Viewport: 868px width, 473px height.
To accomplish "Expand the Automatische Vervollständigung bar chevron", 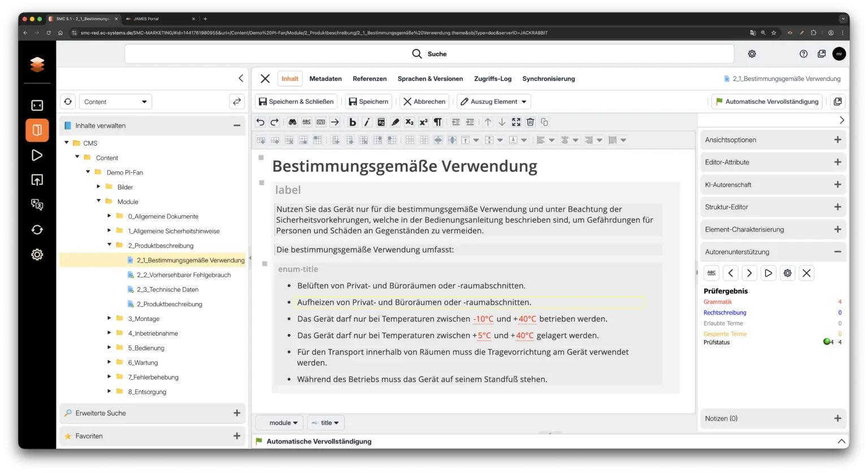I will click(841, 441).
